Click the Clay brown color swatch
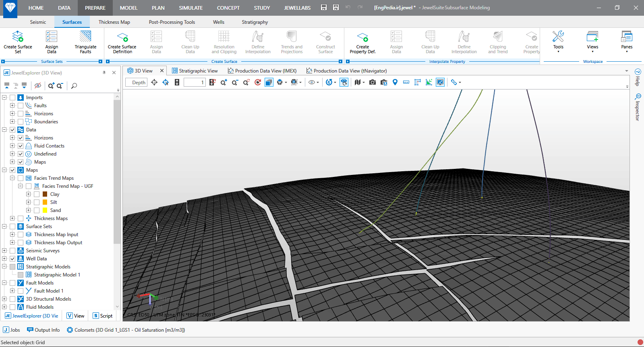The width and height of the screenshot is (644, 347). 45,194
